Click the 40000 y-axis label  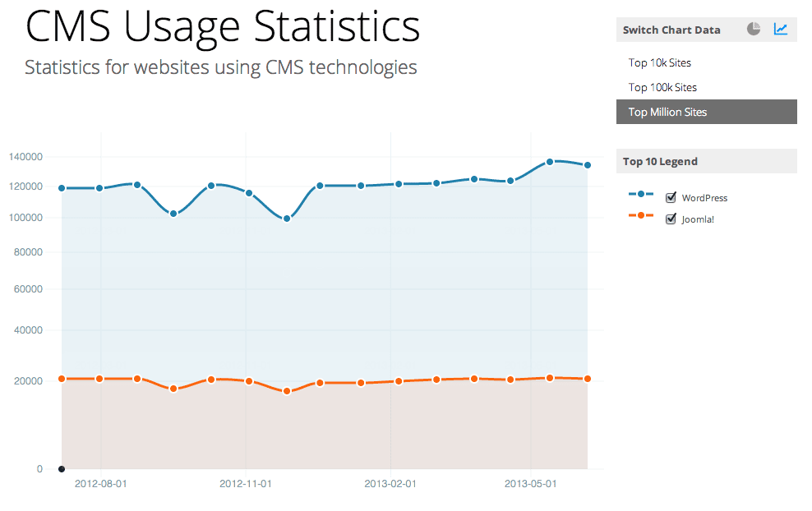coord(28,329)
